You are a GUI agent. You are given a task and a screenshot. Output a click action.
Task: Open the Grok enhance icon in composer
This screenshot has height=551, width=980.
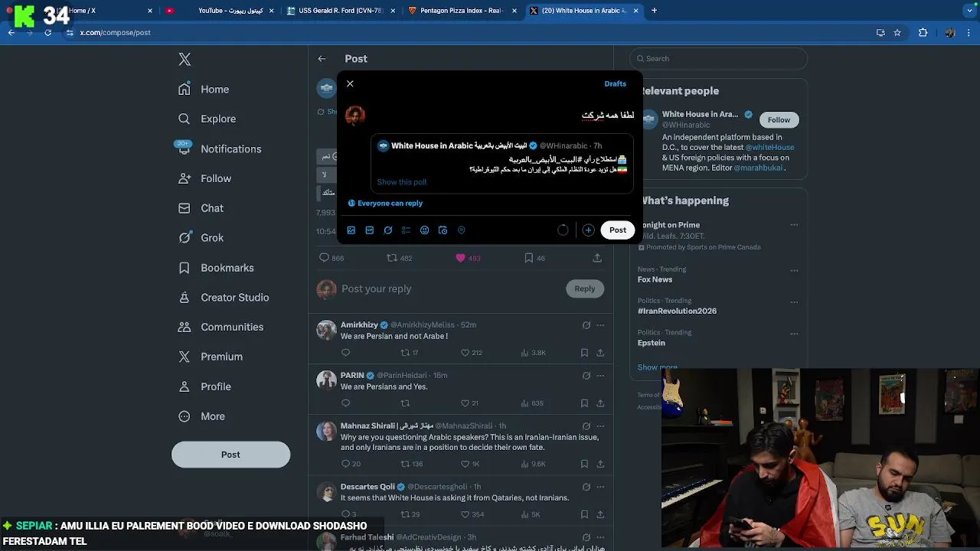[387, 230]
